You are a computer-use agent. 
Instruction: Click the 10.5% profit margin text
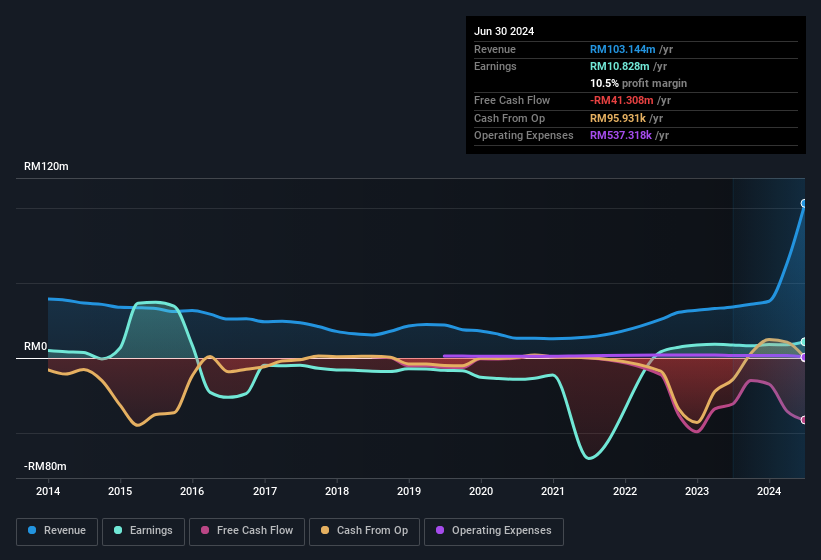coord(638,83)
